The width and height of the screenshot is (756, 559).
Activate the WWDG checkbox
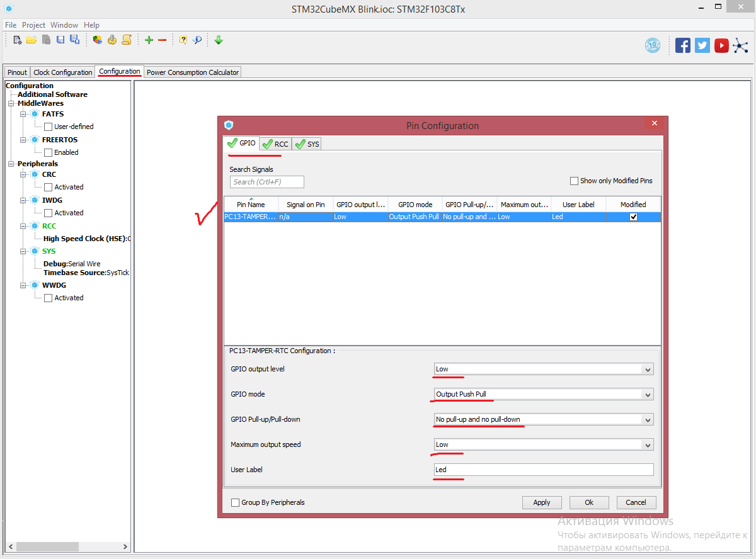[48, 298]
